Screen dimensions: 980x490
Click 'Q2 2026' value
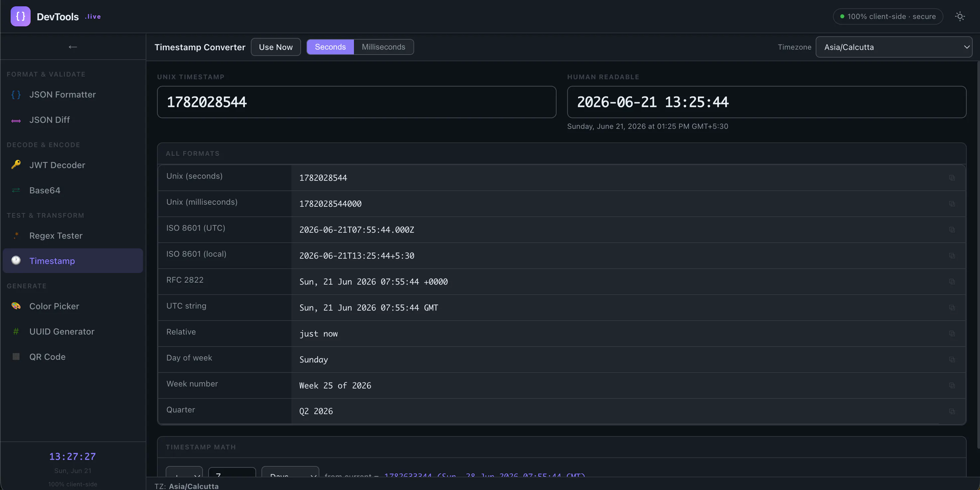(316, 411)
